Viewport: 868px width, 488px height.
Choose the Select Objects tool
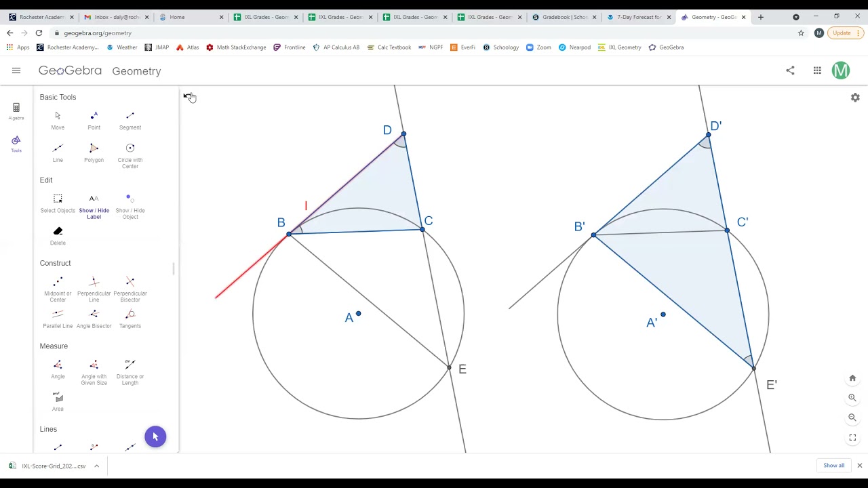click(58, 203)
